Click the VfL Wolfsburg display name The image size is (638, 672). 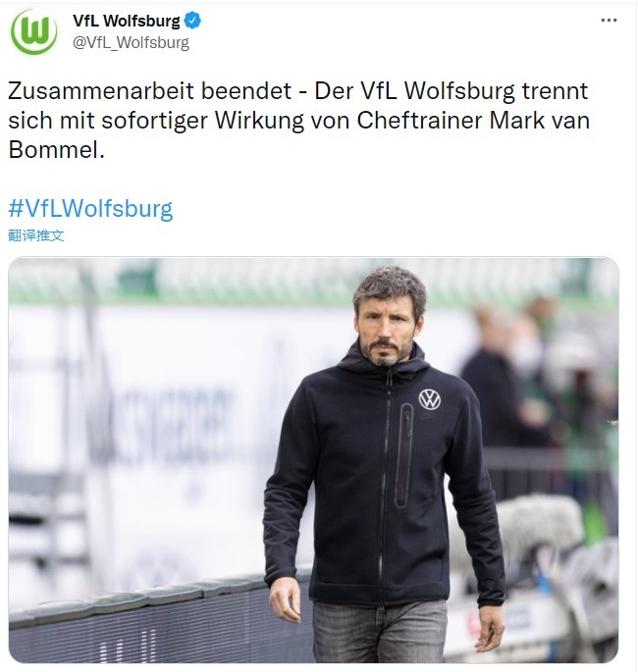click(126, 21)
